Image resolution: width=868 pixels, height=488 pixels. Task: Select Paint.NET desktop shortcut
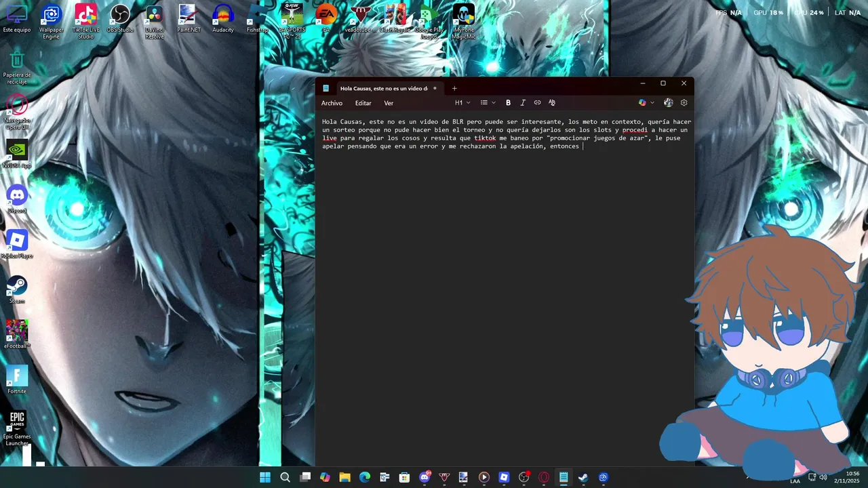(x=189, y=18)
